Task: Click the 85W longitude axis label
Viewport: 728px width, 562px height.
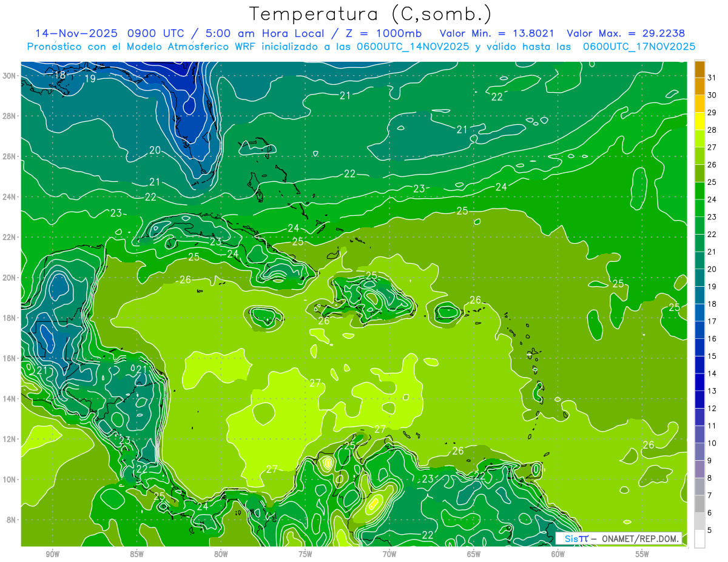Action: click(136, 554)
